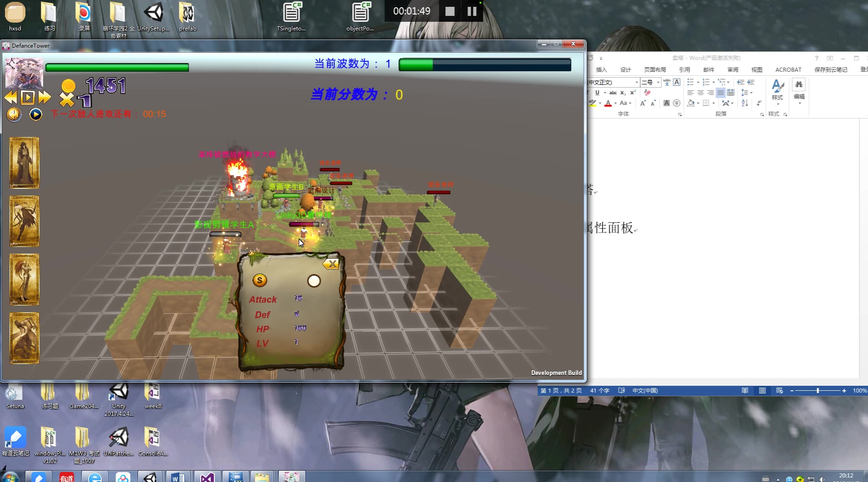This screenshot has height=482, width=868.
Task: Select the topmost hero card in the left sidebar
Action: (24, 162)
